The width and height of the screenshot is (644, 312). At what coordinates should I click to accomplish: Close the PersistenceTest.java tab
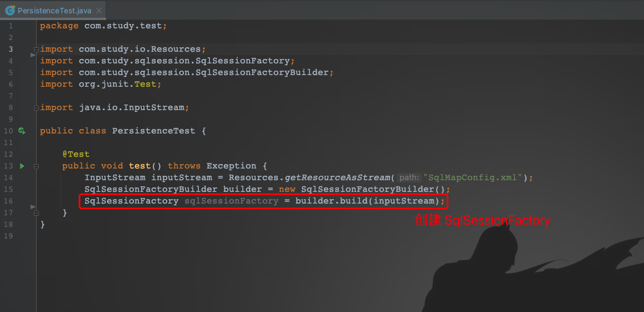point(98,11)
